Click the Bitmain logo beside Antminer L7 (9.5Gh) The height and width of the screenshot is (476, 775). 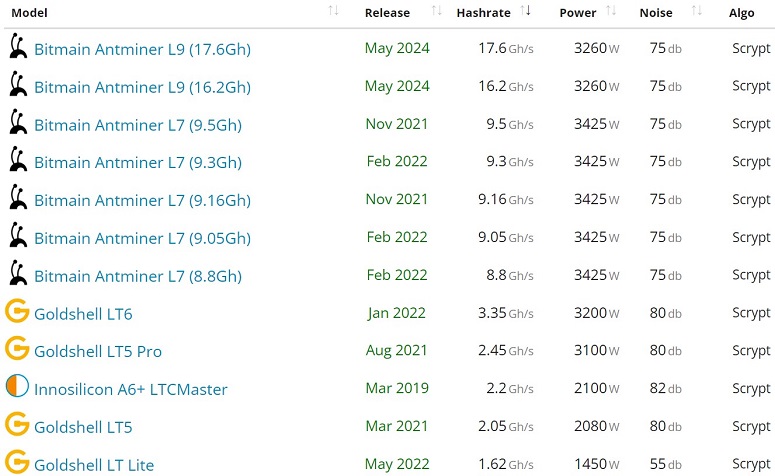tap(17, 123)
